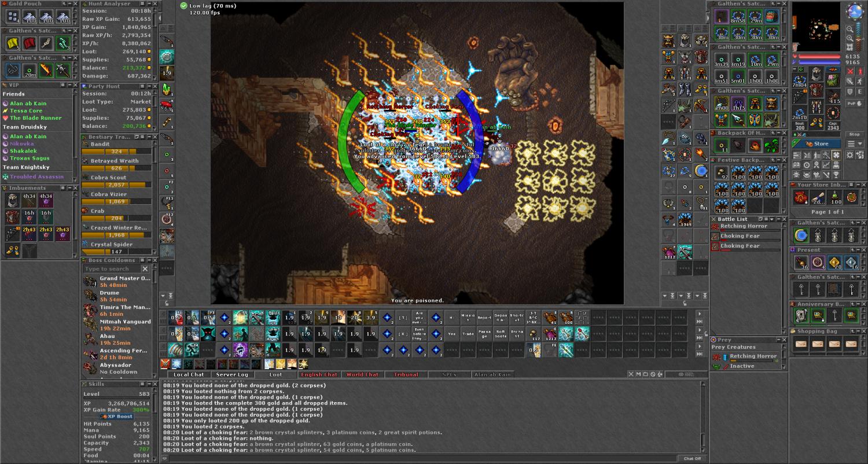
Task: Select Betrayed Wraith bestiary tracker entry
Action: 117,164
